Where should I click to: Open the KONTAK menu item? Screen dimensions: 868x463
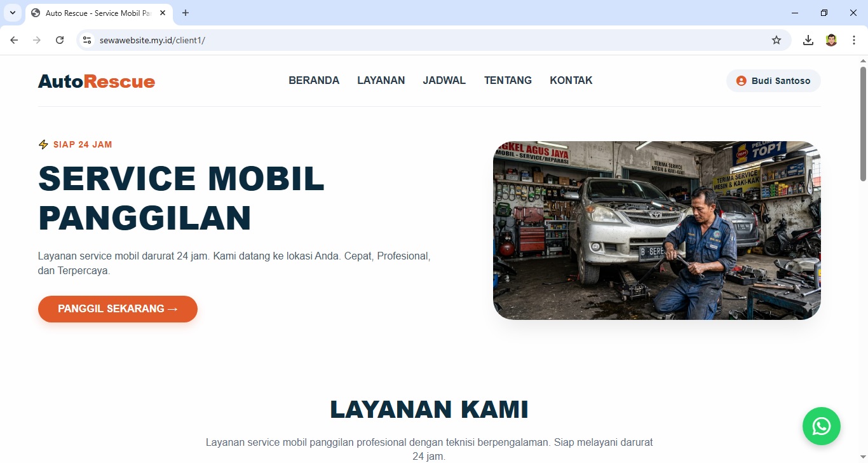point(571,81)
